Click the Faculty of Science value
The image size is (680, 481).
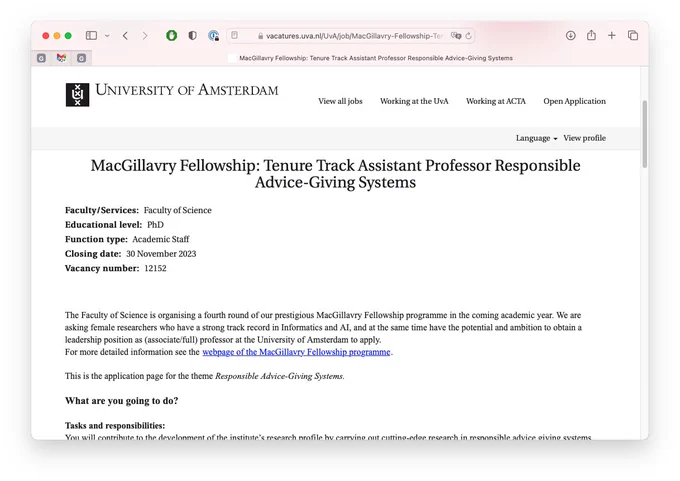pyautogui.click(x=178, y=210)
